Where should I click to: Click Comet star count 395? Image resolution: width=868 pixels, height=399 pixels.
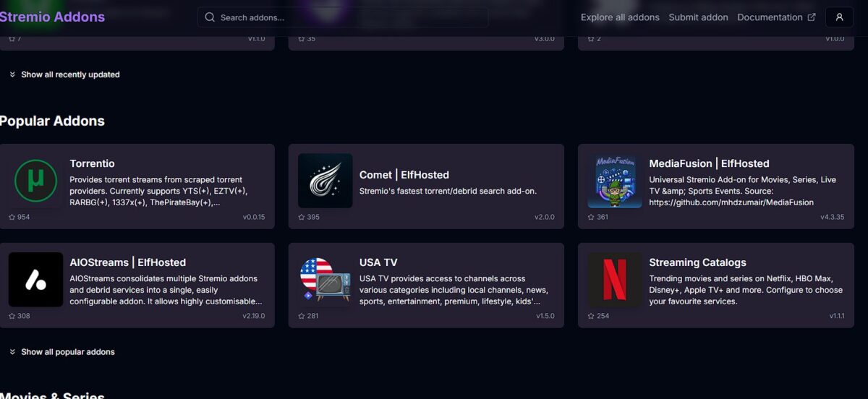[x=313, y=217]
